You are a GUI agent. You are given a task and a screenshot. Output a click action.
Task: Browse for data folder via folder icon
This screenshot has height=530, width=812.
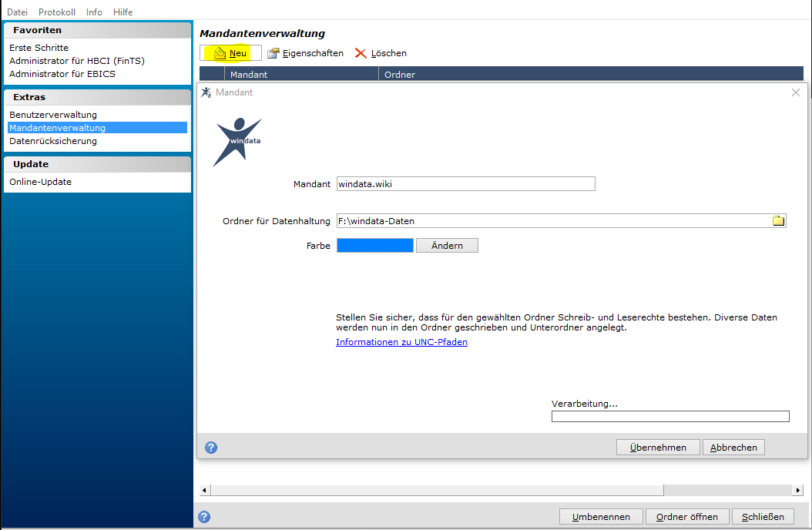tap(778, 221)
